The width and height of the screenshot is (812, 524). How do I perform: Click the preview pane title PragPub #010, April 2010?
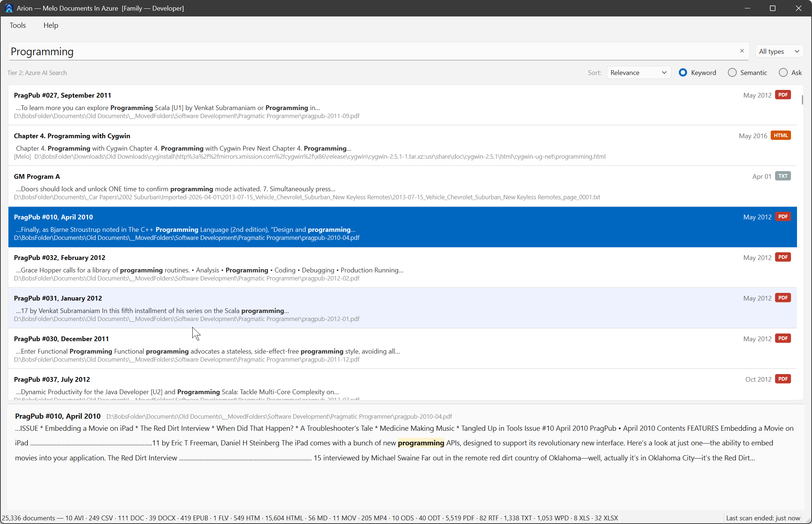[x=58, y=416]
